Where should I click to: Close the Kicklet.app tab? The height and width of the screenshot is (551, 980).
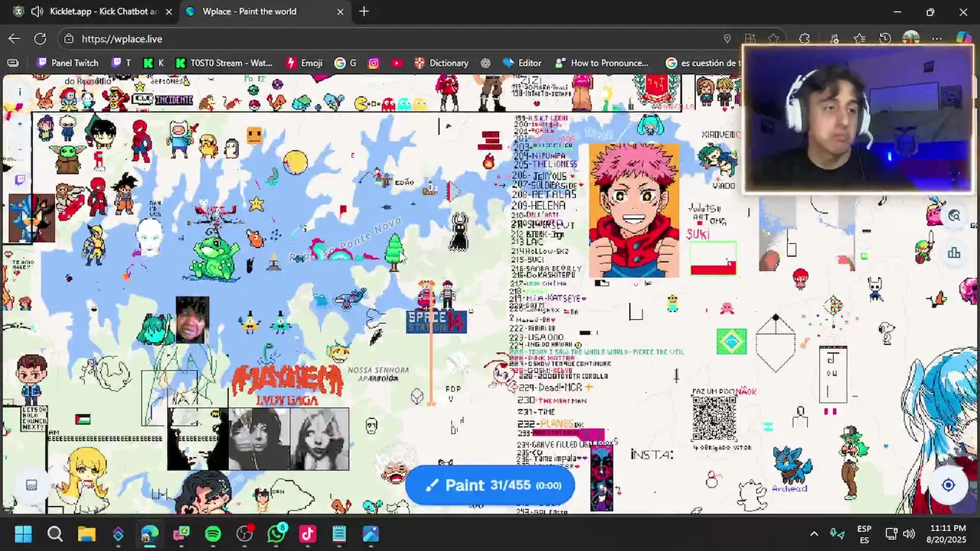168,11
